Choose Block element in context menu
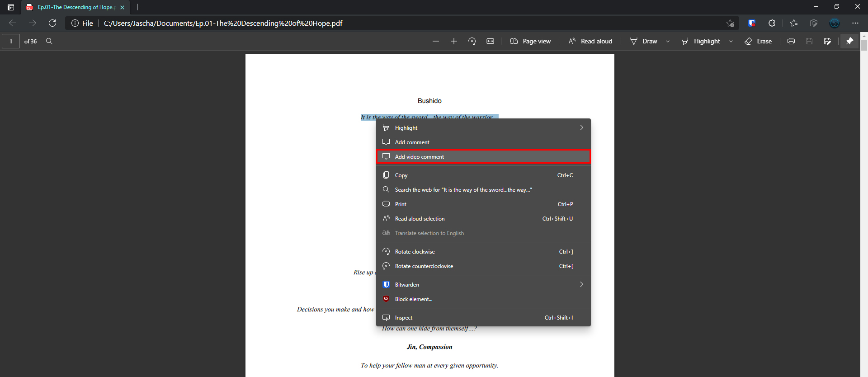 click(483, 299)
